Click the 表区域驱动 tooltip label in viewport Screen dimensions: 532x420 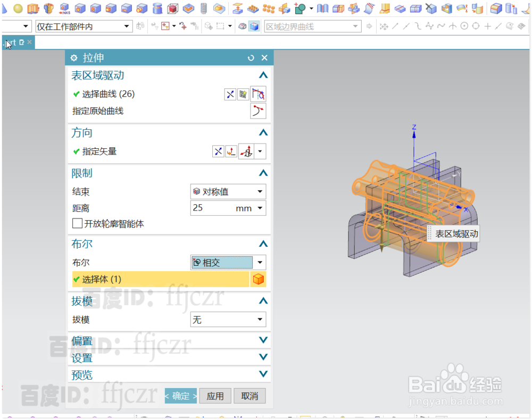(453, 233)
